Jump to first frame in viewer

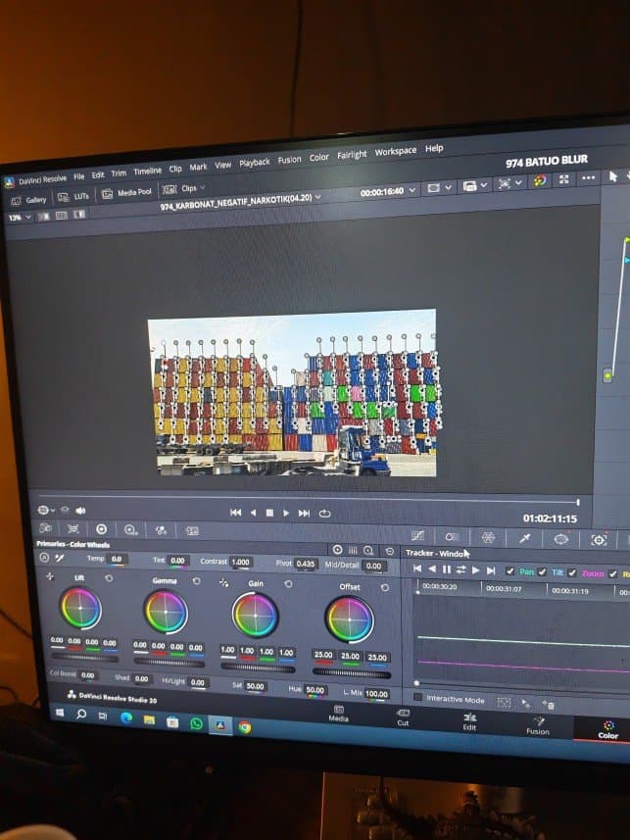(x=235, y=513)
